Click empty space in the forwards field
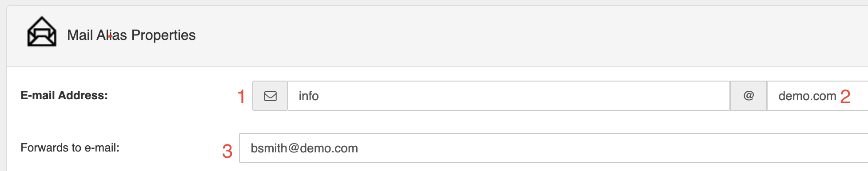Screen dimensions: 868x171 [x=613, y=148]
